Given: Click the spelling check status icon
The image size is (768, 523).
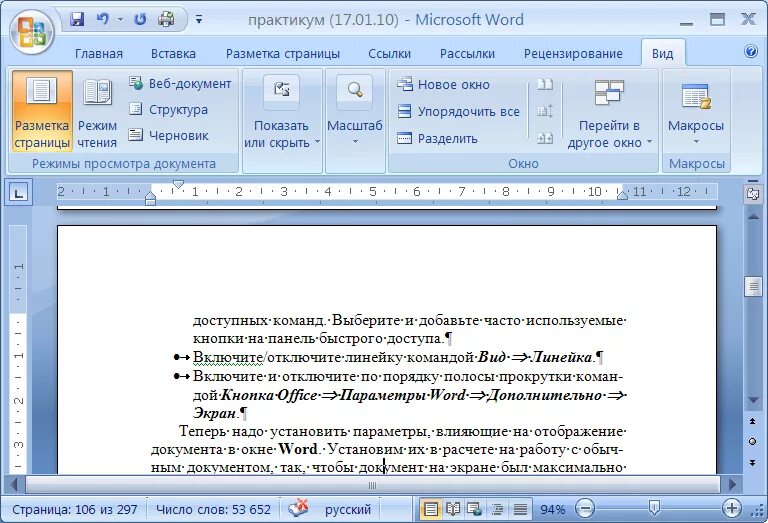Looking at the screenshot, I should click(x=298, y=508).
